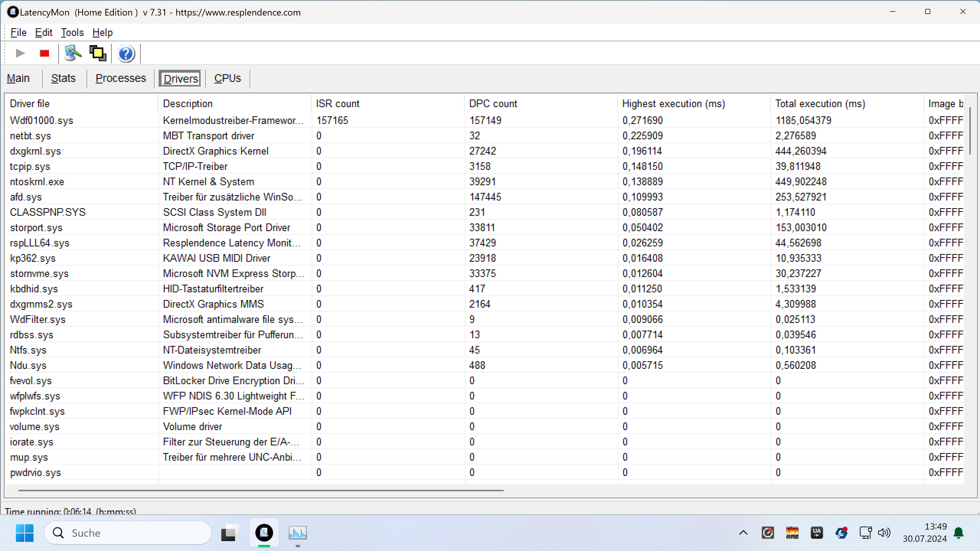
Task: Click the horizontal scrollbar under driver list
Action: 261,491
